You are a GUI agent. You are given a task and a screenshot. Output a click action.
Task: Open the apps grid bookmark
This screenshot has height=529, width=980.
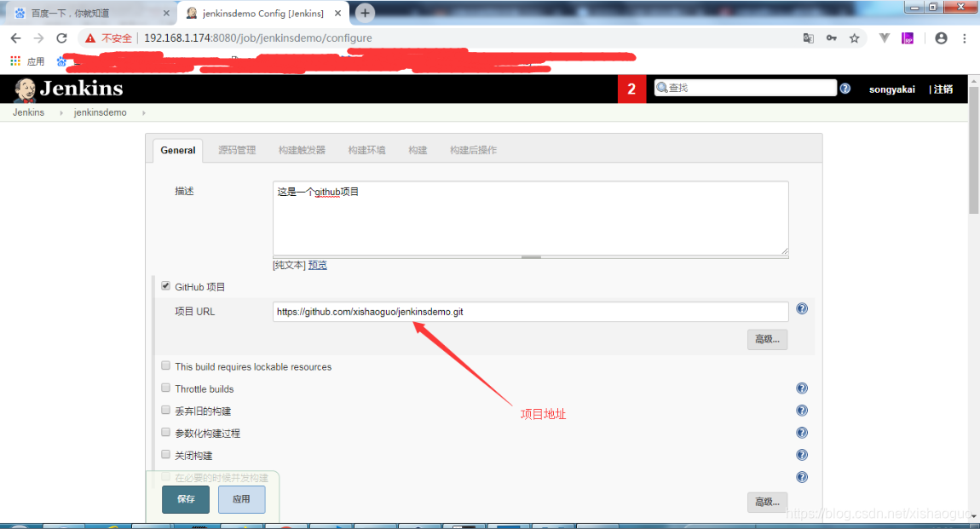point(15,60)
